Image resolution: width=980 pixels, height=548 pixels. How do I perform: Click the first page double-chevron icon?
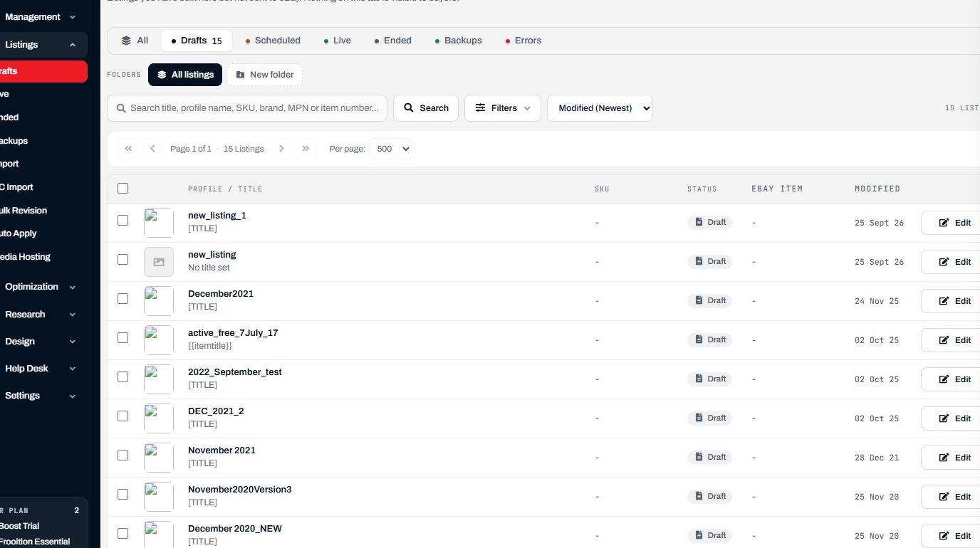pyautogui.click(x=128, y=149)
